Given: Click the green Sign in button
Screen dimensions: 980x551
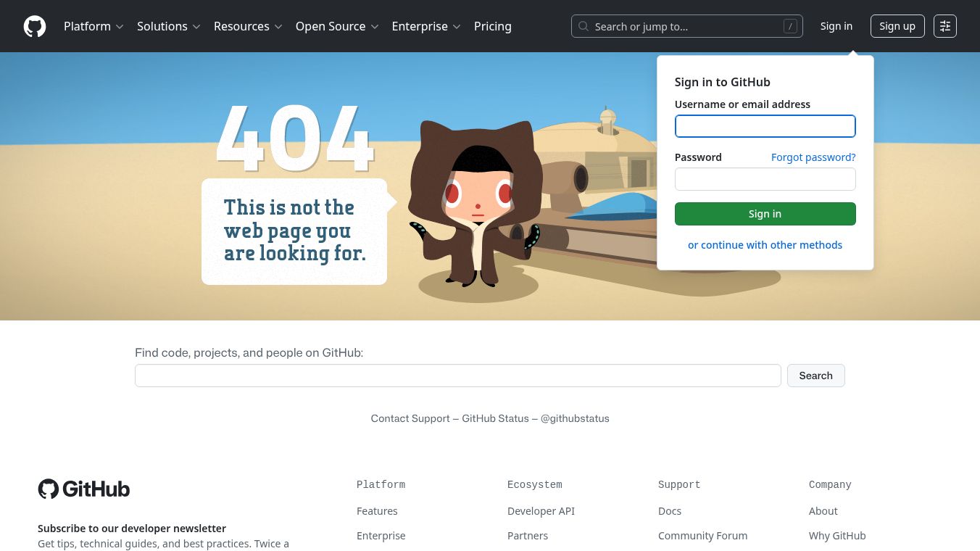Looking at the screenshot, I should click(x=765, y=214).
